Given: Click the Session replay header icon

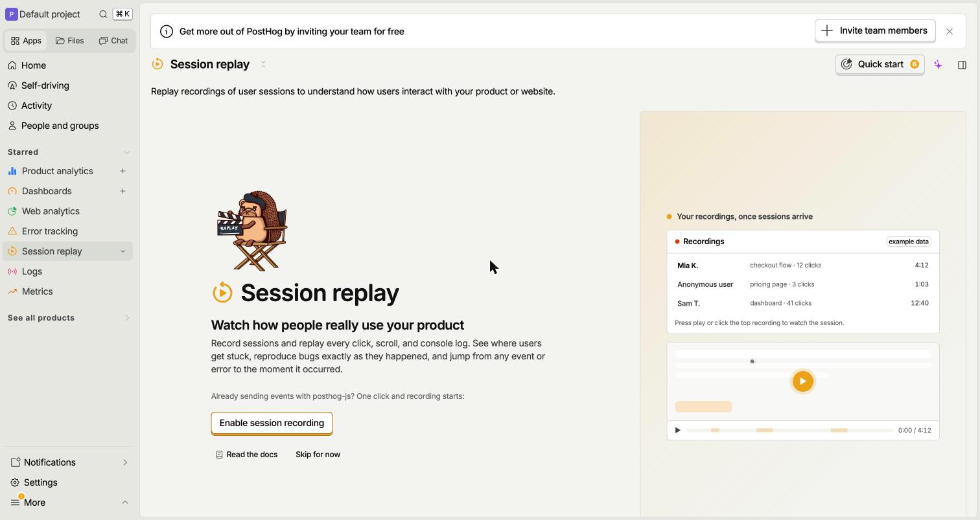Looking at the screenshot, I should tap(157, 64).
